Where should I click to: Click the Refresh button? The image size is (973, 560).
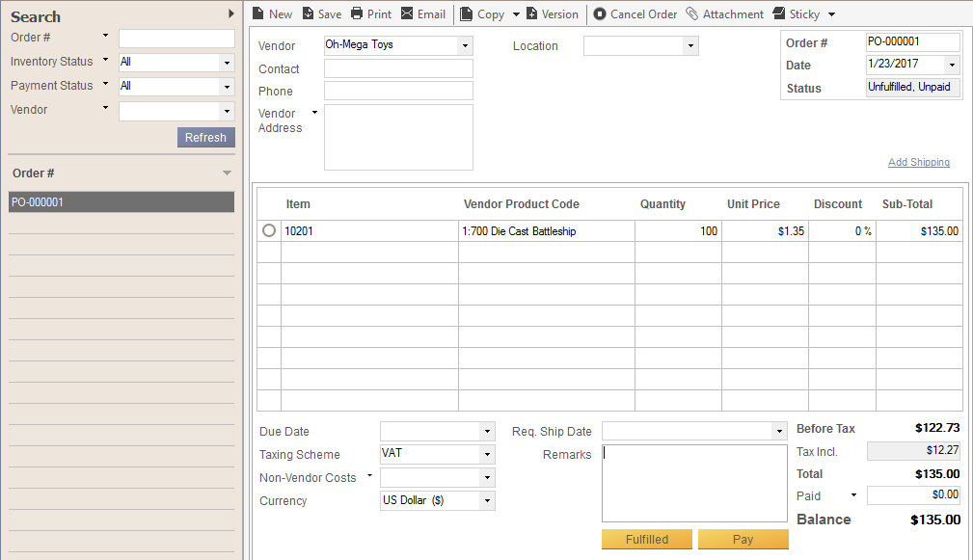205,138
